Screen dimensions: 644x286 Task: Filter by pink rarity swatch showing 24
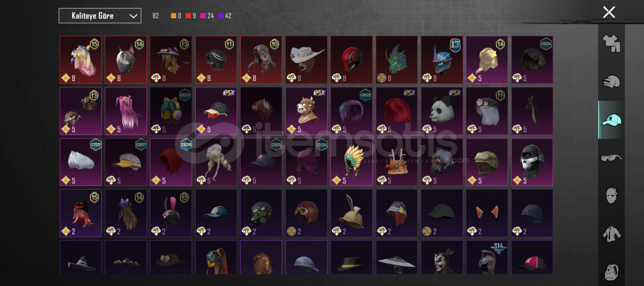(207, 16)
